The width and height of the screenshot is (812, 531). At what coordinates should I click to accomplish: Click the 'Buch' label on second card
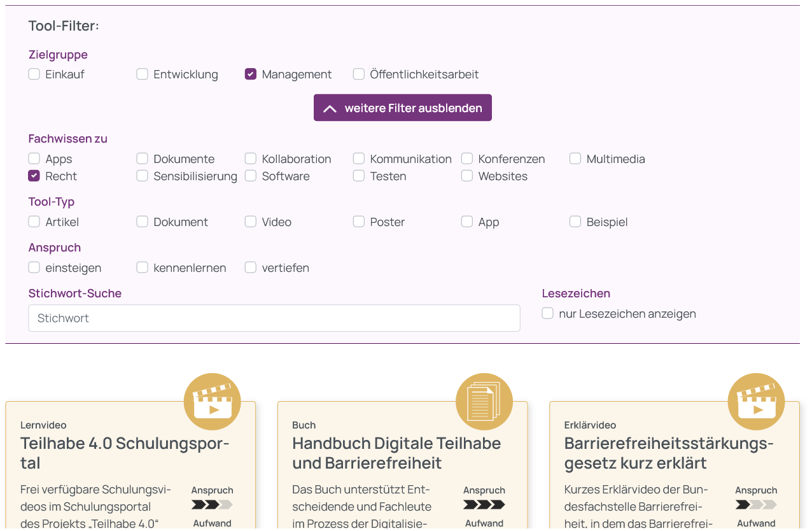[304, 425]
